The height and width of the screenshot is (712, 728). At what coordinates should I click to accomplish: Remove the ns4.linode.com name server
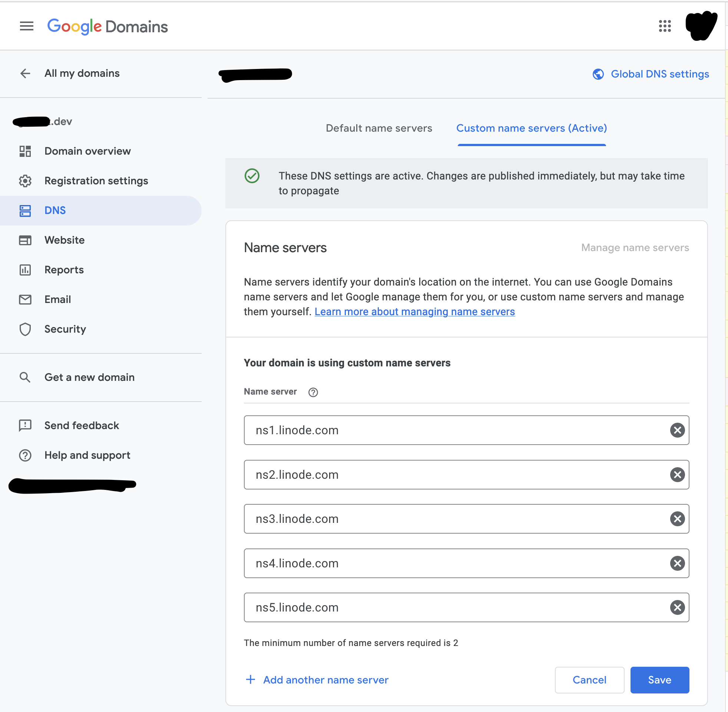[x=677, y=563]
